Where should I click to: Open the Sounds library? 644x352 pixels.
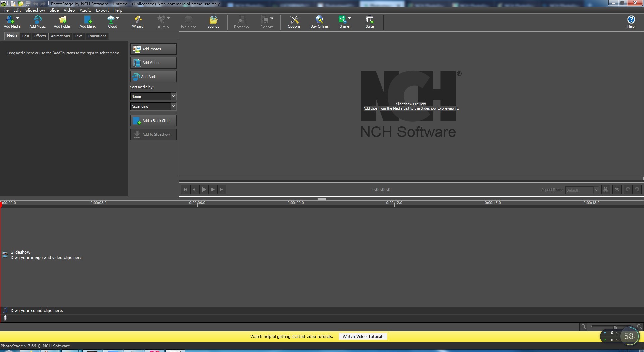213,22
